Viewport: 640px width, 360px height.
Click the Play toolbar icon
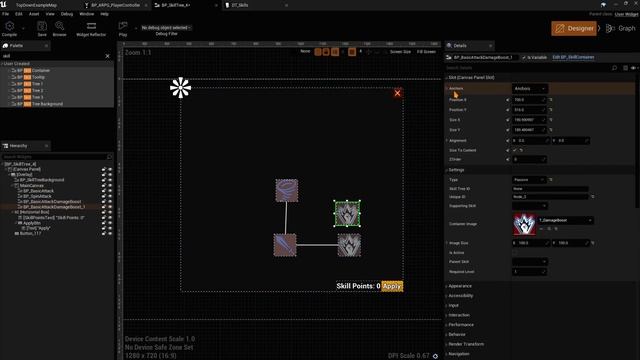123,26
